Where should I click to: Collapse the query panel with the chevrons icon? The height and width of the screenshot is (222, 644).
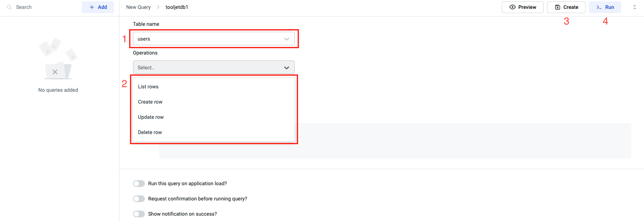(634, 7)
